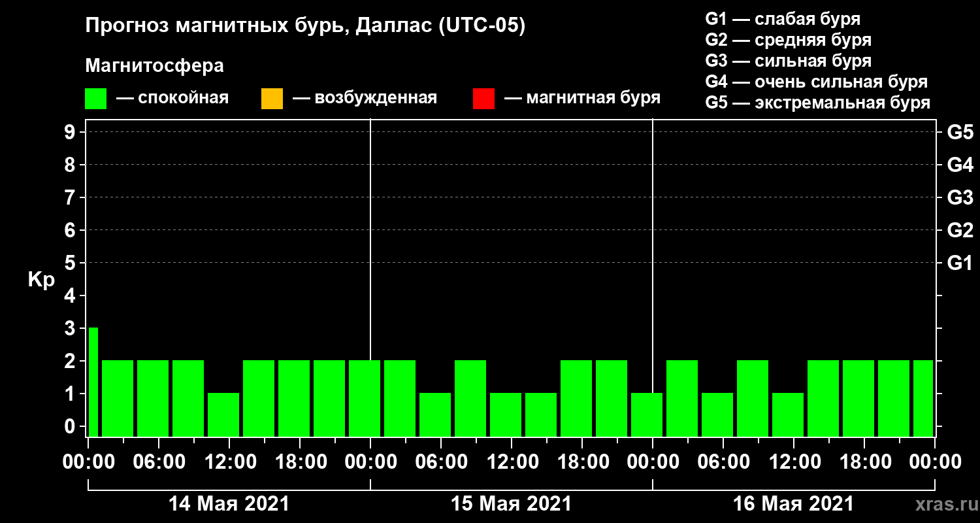
Task: Click the green 'спокойная' legend swatch
Action: pos(95,99)
